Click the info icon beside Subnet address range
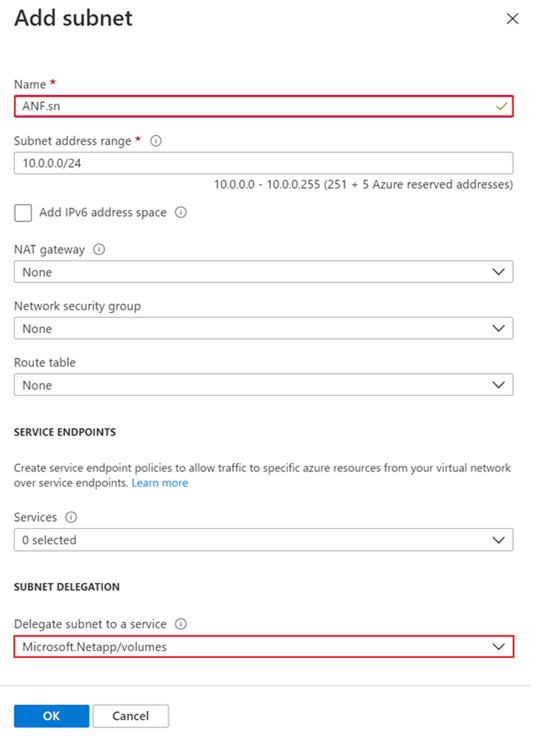 [x=156, y=141]
